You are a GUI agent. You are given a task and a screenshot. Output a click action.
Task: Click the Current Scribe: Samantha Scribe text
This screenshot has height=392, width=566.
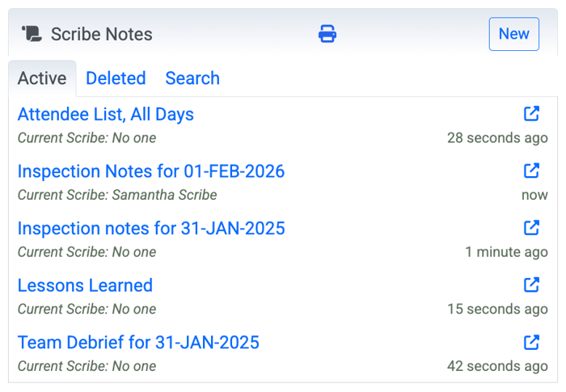[x=117, y=195]
